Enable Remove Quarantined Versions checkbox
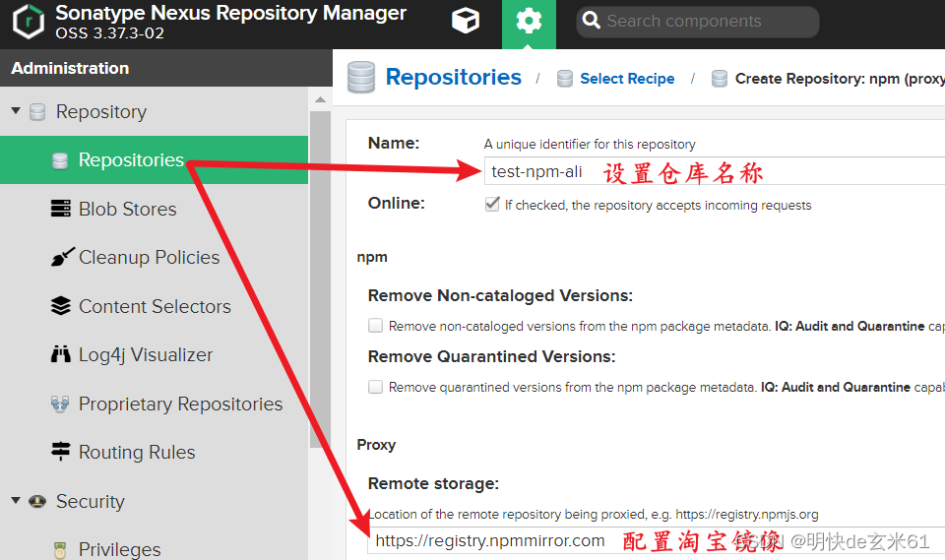 coord(375,387)
